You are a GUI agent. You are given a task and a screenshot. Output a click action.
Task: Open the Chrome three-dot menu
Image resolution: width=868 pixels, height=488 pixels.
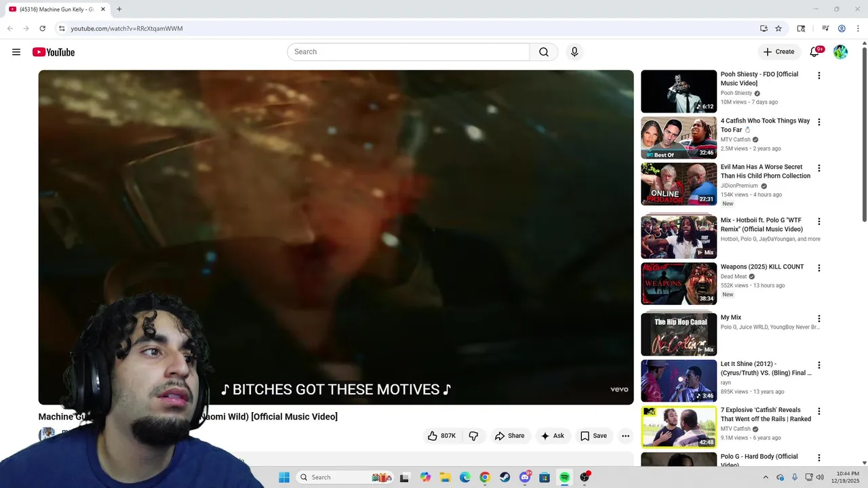[858, 28]
